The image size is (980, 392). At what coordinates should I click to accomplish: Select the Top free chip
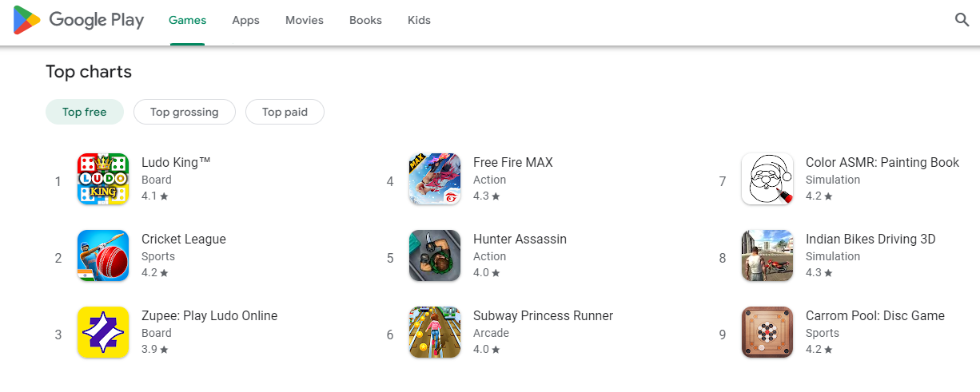(85, 113)
